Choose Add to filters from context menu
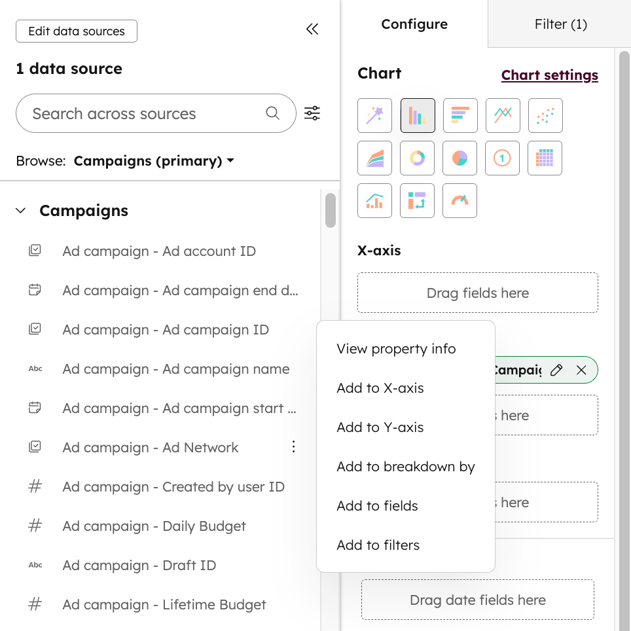The width and height of the screenshot is (631, 631). click(378, 545)
